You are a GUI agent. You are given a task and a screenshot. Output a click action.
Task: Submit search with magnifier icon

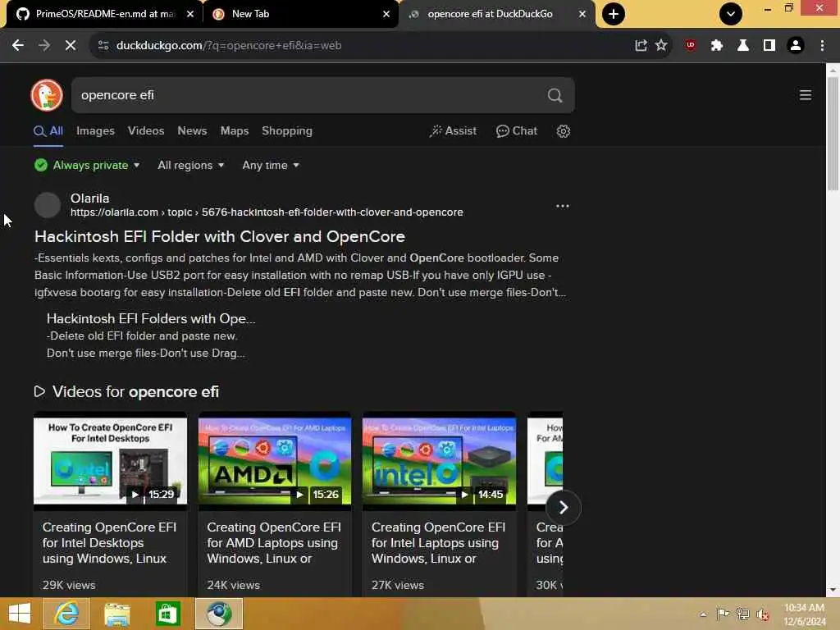(555, 95)
